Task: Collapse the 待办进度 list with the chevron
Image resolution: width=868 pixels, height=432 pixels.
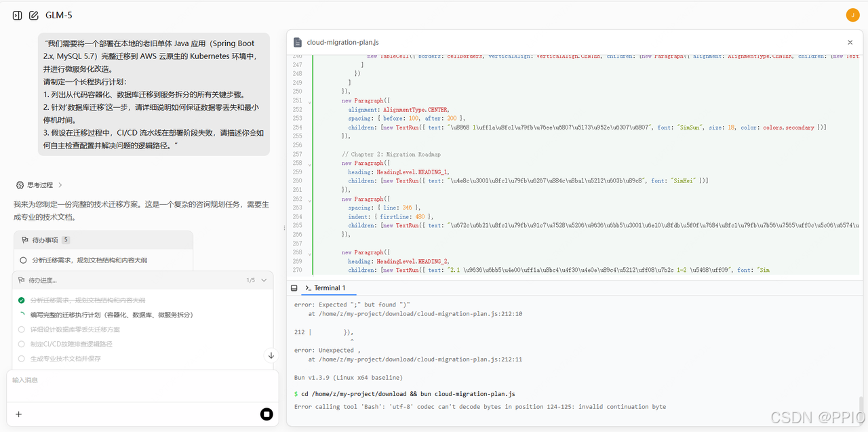Action: (x=264, y=280)
